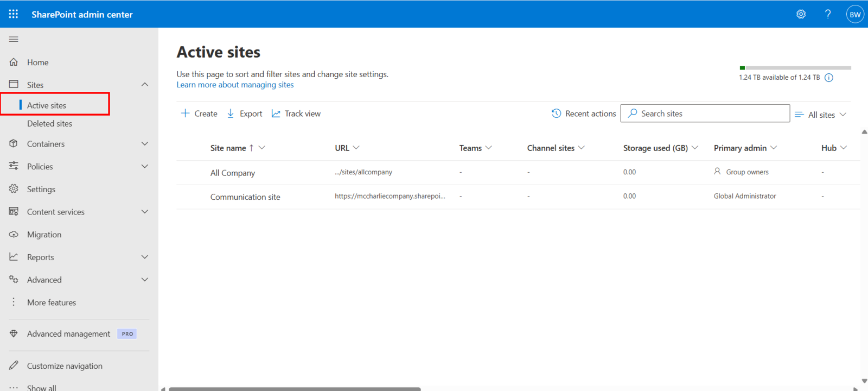Open the help question mark icon

pos(828,14)
